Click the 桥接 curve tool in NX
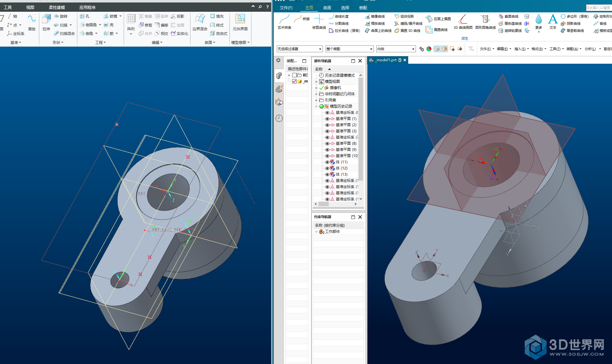Image resolution: width=612 pixels, height=364 pixels. click(x=302, y=19)
